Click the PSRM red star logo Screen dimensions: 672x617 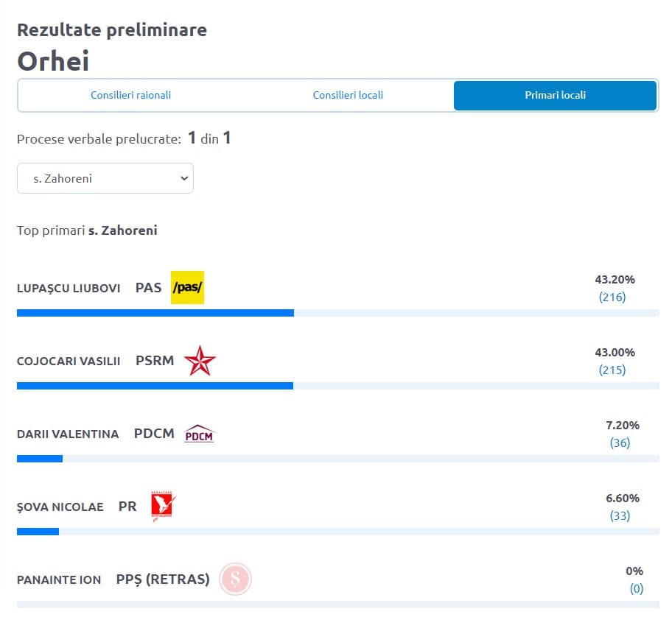click(200, 361)
